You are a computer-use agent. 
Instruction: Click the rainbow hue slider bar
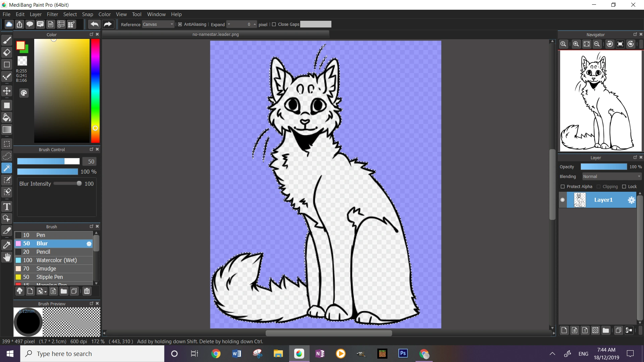[95, 90]
